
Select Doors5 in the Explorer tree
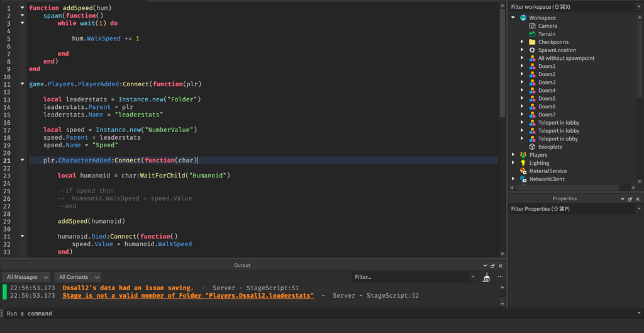pyautogui.click(x=547, y=98)
